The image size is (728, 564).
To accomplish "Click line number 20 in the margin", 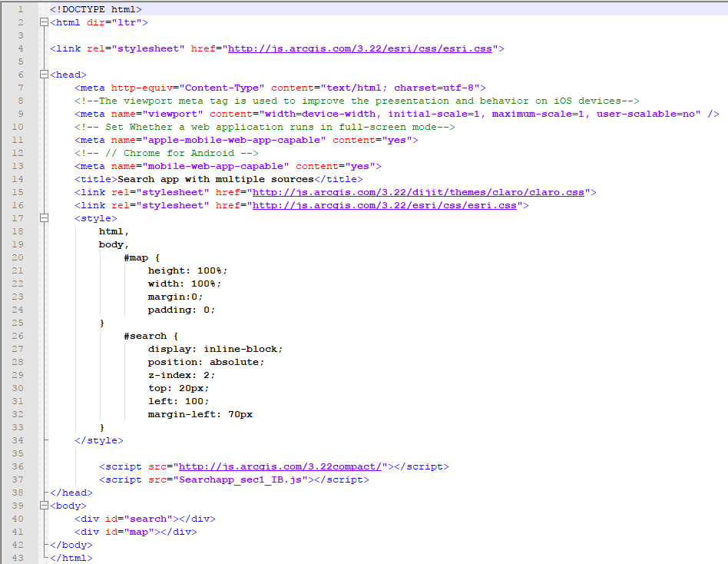I will pyautogui.click(x=18, y=257).
